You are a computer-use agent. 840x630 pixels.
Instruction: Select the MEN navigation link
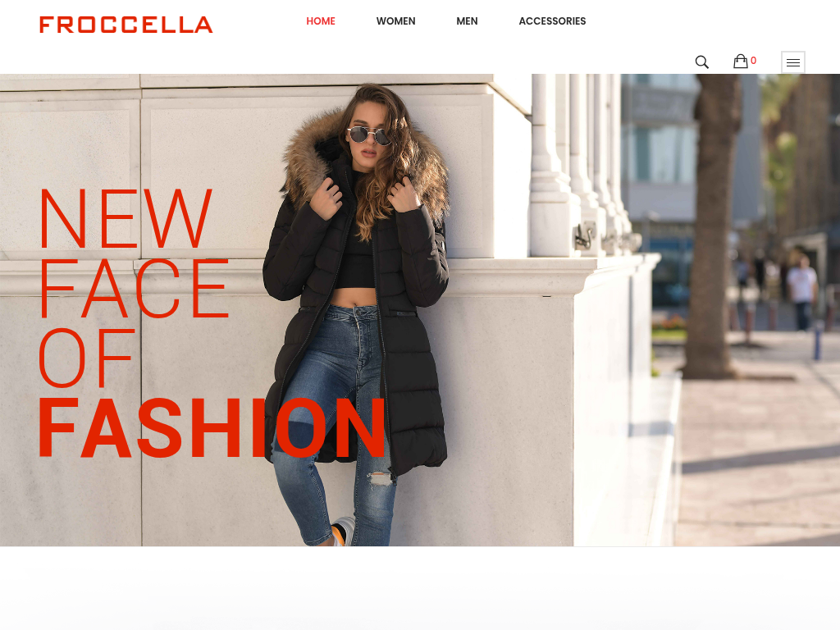click(467, 21)
